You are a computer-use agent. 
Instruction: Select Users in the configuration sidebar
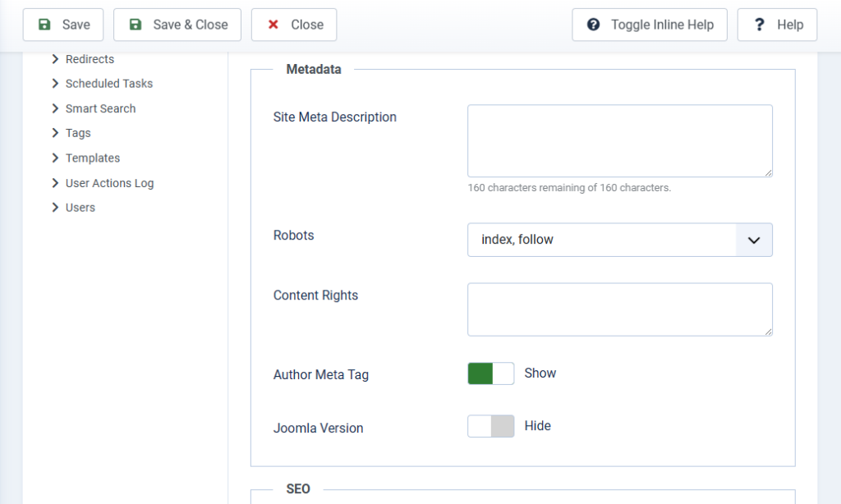[x=79, y=208]
